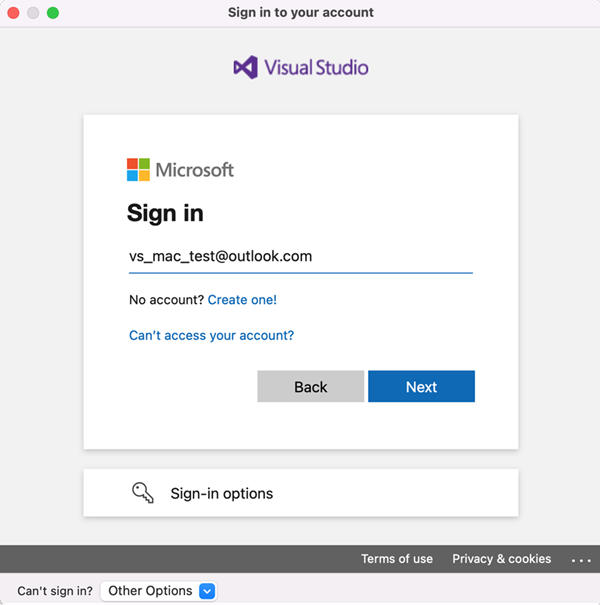Click the Can't sign in? label
Screen dimensions: 600x605
(55, 591)
